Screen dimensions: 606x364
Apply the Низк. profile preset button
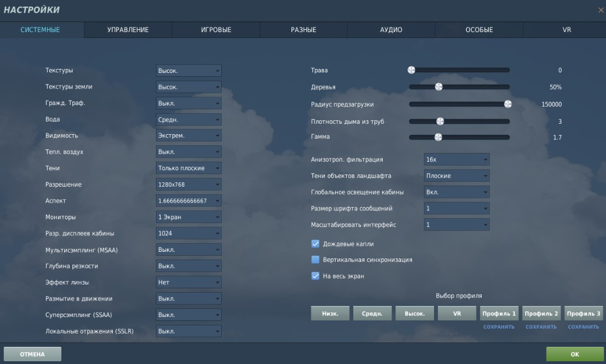click(330, 313)
